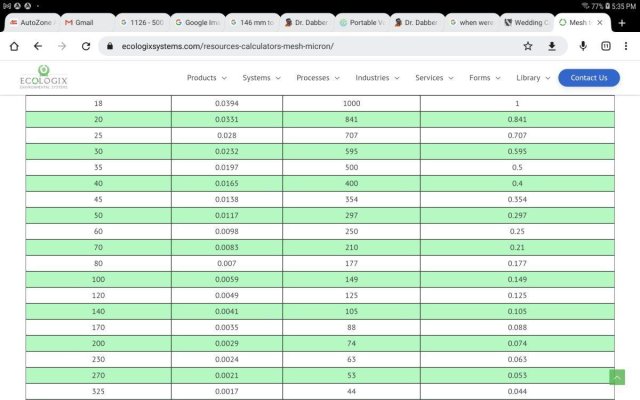Select mesh value 18 cell
This screenshot has width=640, height=400.
click(x=98, y=103)
